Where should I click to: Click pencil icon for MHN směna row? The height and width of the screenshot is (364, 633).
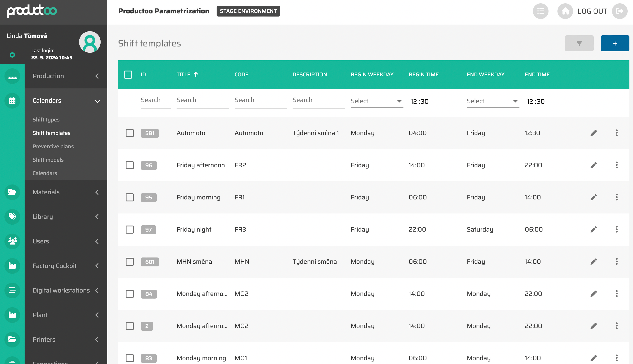(593, 261)
